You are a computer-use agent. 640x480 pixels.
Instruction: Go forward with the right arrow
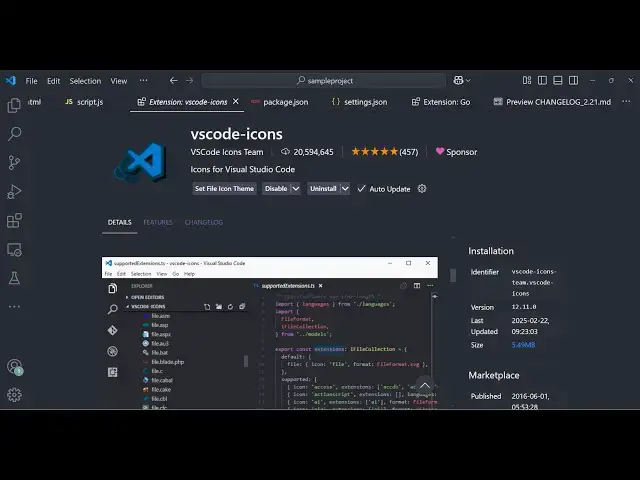(189, 80)
